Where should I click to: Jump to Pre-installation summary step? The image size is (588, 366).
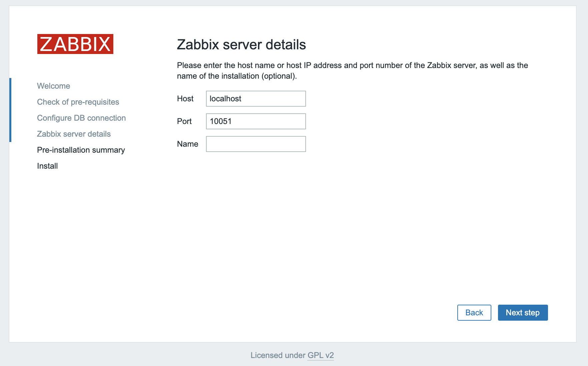[81, 150]
